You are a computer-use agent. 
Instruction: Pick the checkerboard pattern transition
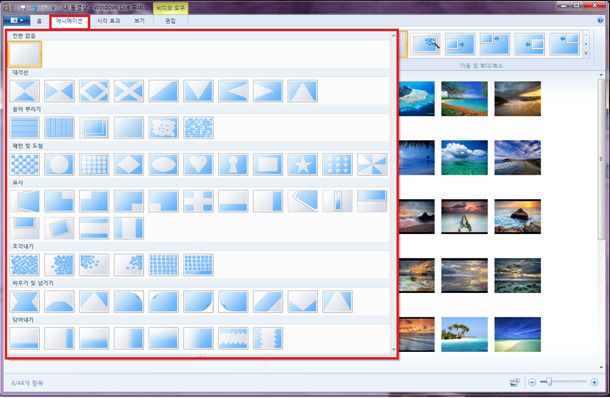[x=25, y=164]
